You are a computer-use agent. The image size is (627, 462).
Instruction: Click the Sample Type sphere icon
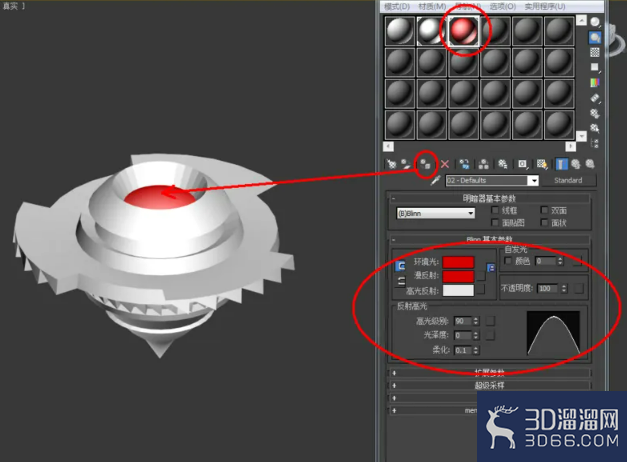coord(595,22)
